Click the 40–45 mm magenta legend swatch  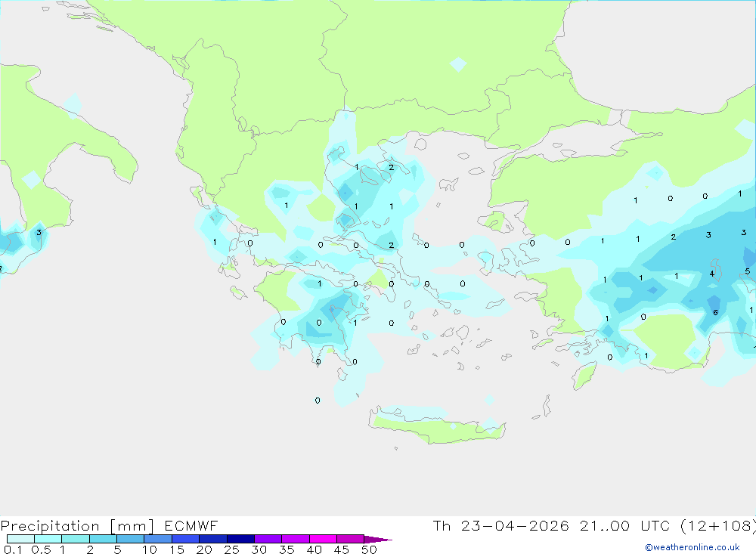pos(323,539)
